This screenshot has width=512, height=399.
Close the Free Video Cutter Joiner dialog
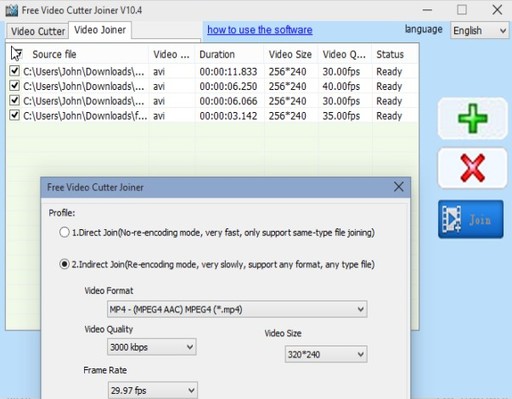click(398, 187)
